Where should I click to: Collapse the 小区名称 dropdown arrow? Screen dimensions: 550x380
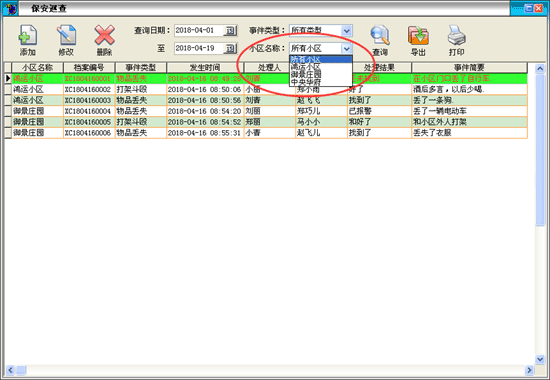tap(347, 48)
